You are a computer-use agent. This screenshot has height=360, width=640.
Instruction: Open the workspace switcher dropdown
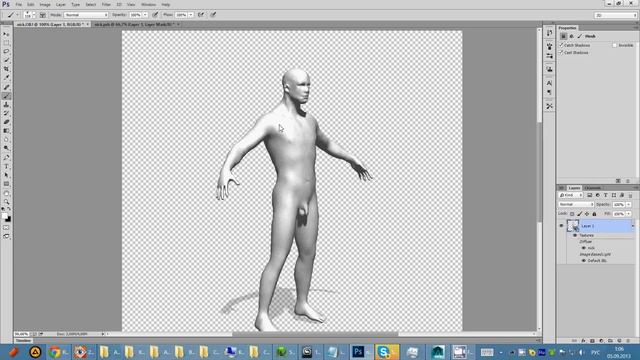[x=616, y=15]
